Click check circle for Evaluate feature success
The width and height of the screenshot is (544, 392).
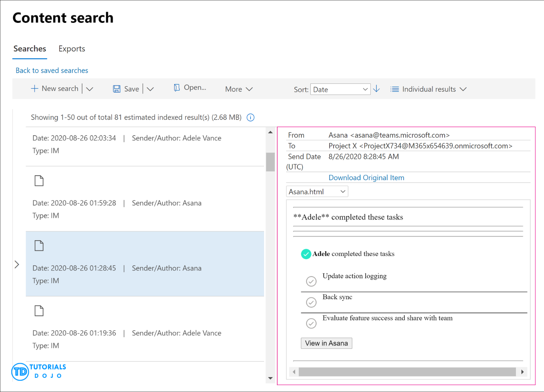(311, 323)
